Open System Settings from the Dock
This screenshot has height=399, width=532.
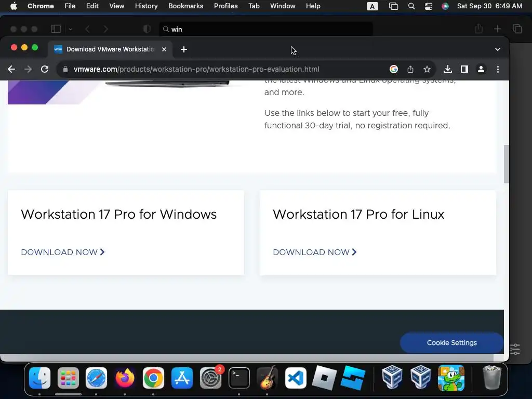coord(211,378)
